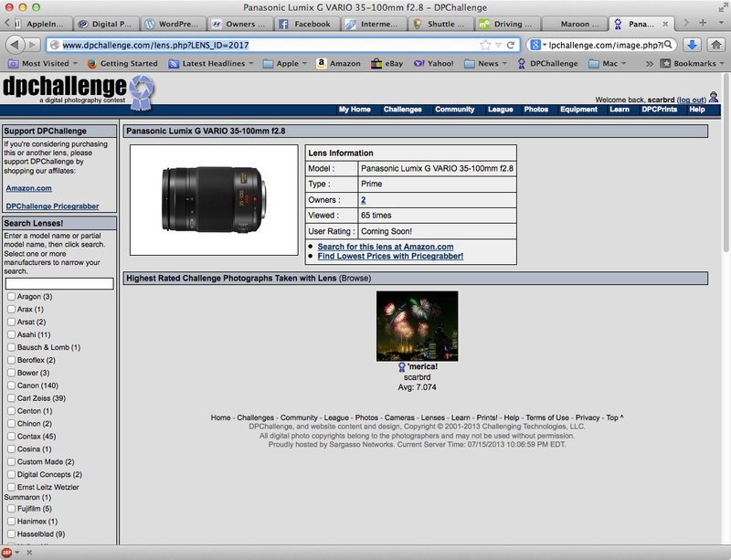Expand the News bookmarks folder

485,63
